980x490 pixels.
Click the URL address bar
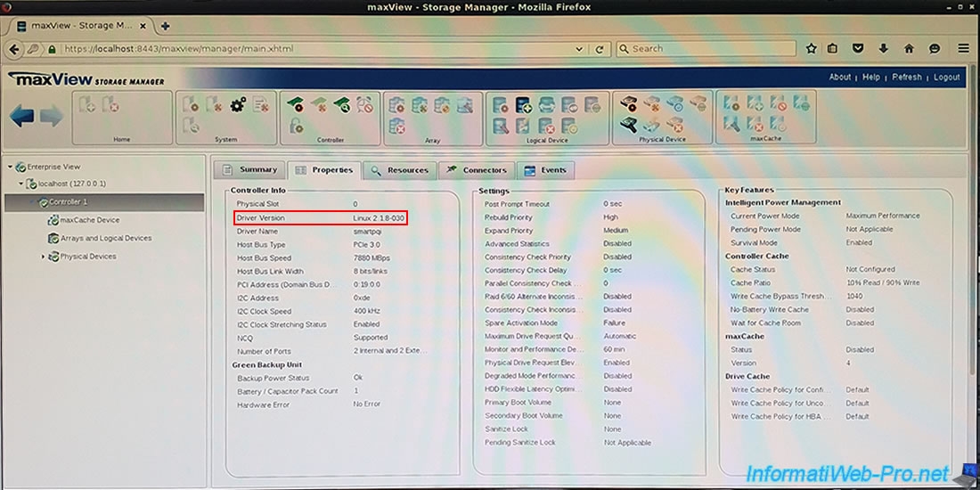click(313, 49)
